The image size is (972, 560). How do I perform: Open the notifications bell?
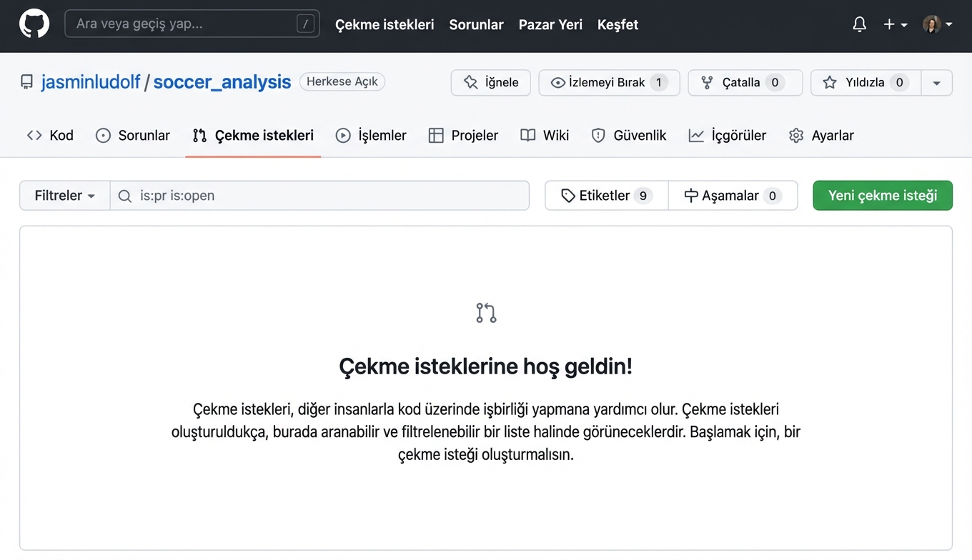[859, 24]
